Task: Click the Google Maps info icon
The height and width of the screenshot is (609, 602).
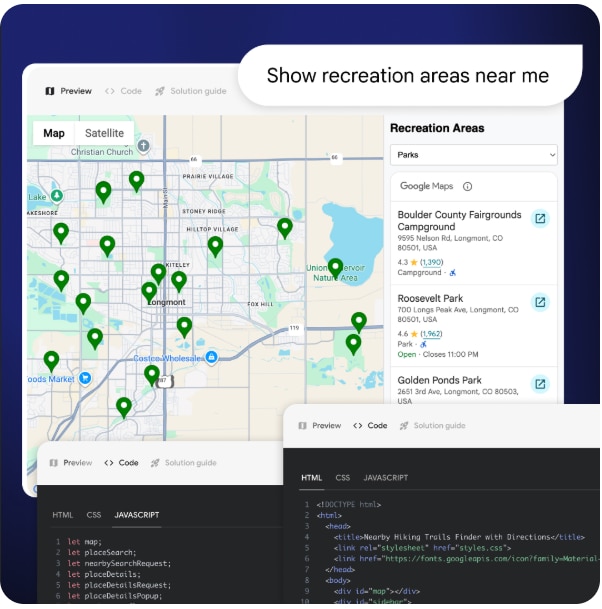Action: click(467, 186)
